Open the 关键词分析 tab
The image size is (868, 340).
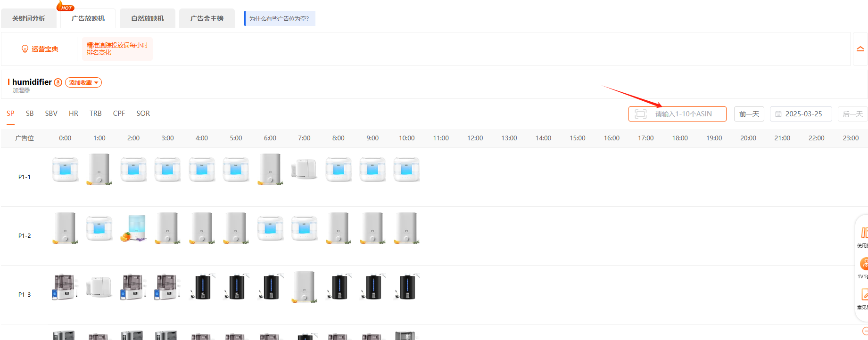click(x=29, y=18)
